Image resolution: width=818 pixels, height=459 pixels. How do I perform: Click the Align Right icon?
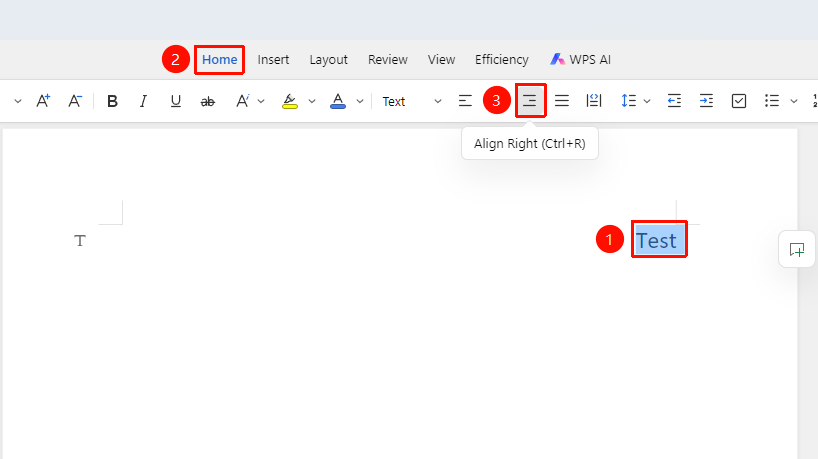pos(530,101)
